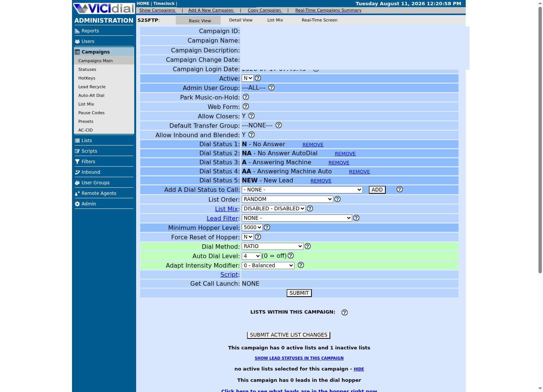Viewport: 543px width, 392px height.
Task: Open Auto-Alt Dial under Campaigns
Action: [91, 95]
